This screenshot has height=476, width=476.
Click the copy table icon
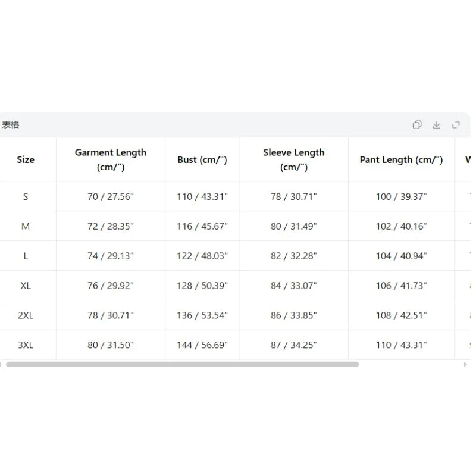click(417, 125)
